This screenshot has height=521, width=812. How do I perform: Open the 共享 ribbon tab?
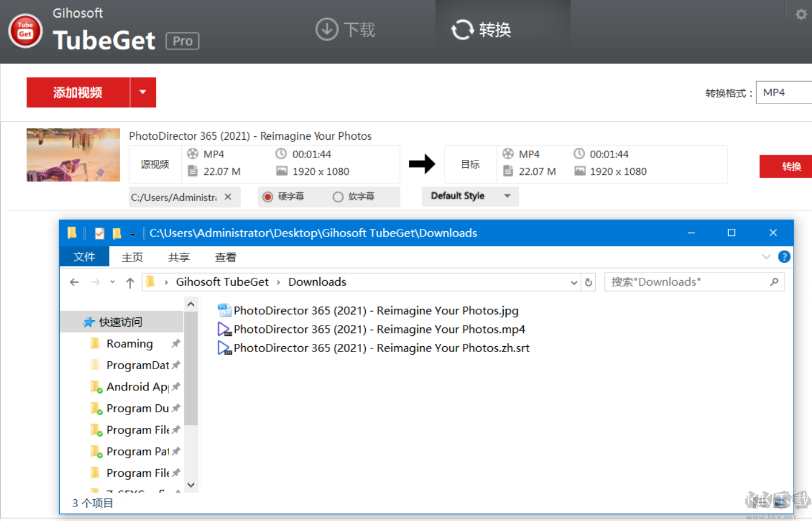coord(179,257)
